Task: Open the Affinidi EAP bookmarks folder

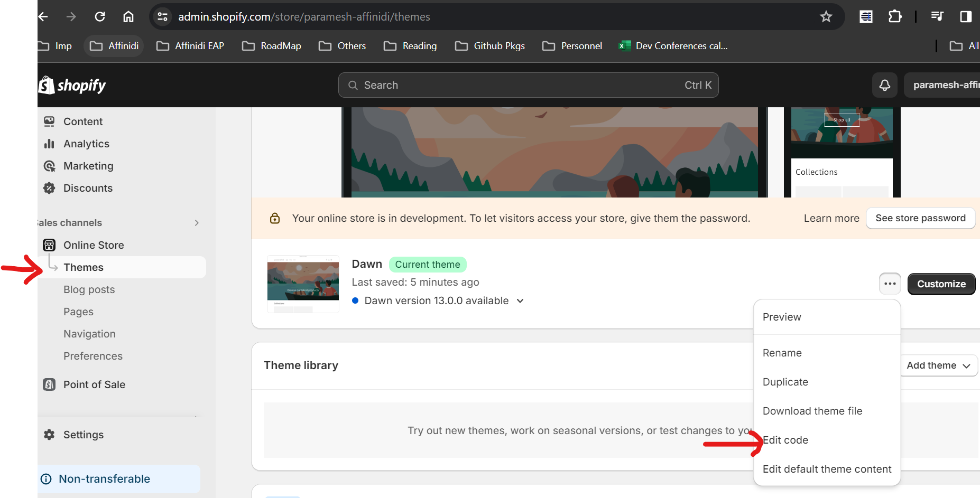Action: 190,46
